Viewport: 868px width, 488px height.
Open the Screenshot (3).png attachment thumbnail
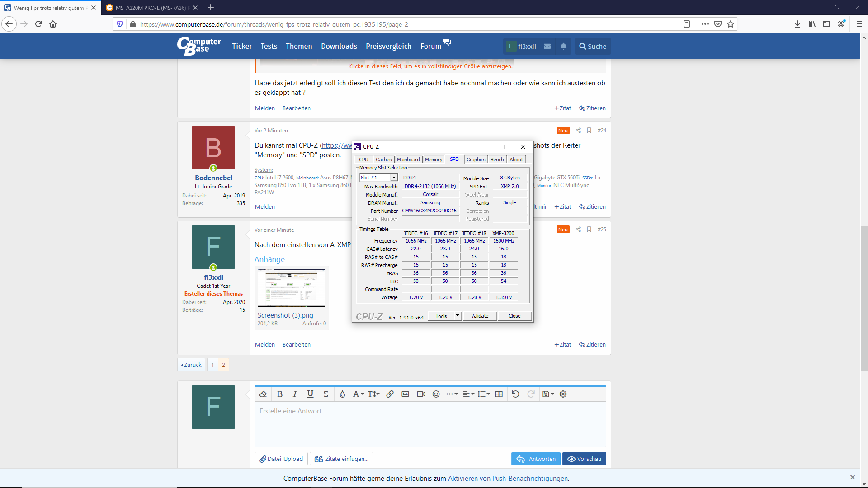point(292,288)
